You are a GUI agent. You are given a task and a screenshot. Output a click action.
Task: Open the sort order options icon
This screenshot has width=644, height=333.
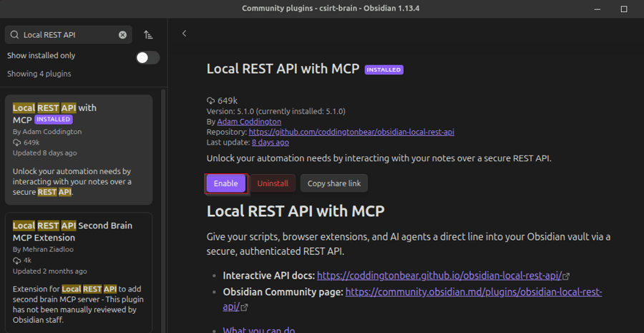tap(148, 35)
